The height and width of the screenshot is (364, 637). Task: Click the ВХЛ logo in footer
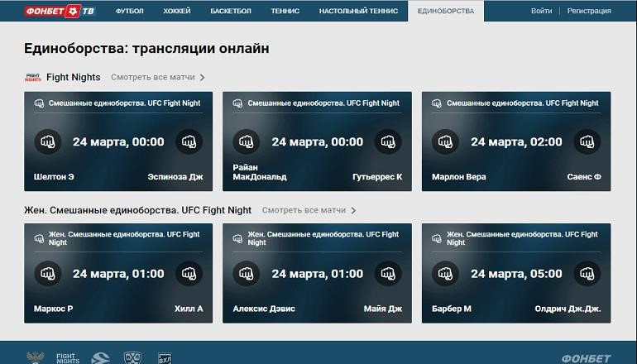[165, 358]
